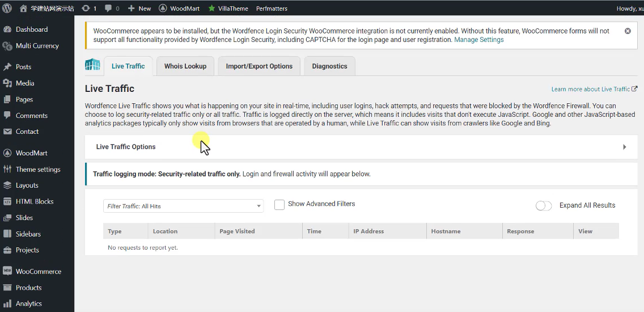Click the 'No requests to report yet.' text
644x312 pixels.
142,247
